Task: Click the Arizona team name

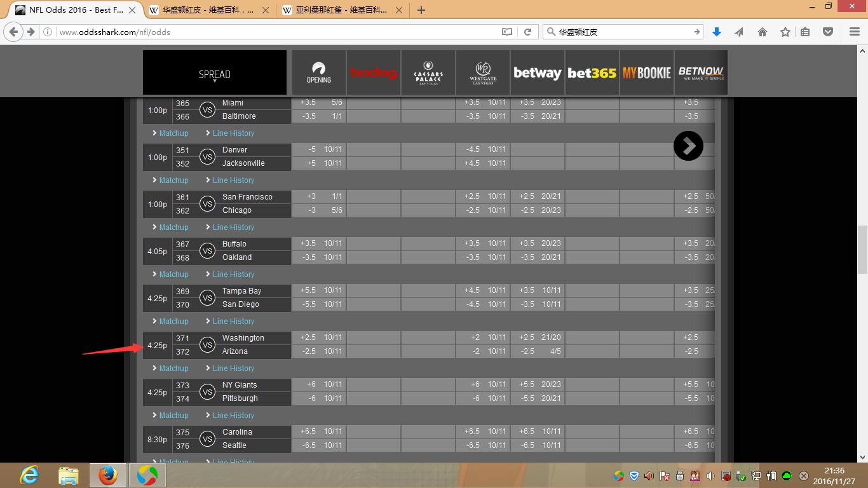Action: 235,351
